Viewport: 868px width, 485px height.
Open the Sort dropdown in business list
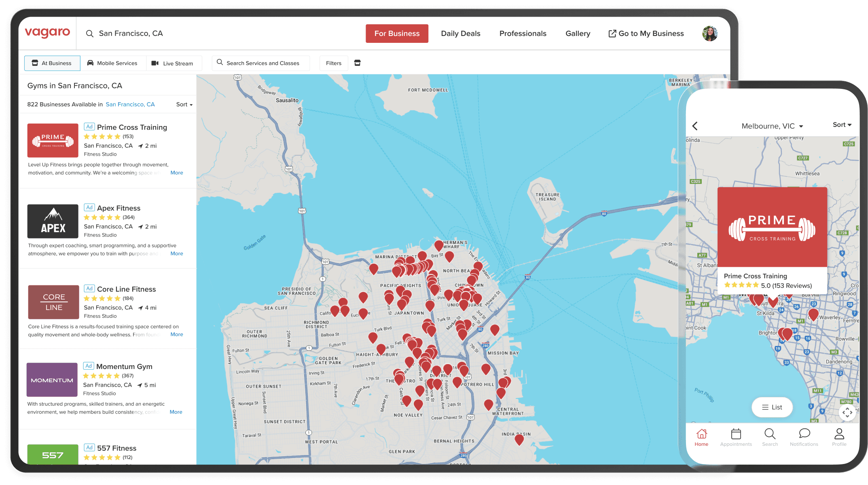click(184, 104)
